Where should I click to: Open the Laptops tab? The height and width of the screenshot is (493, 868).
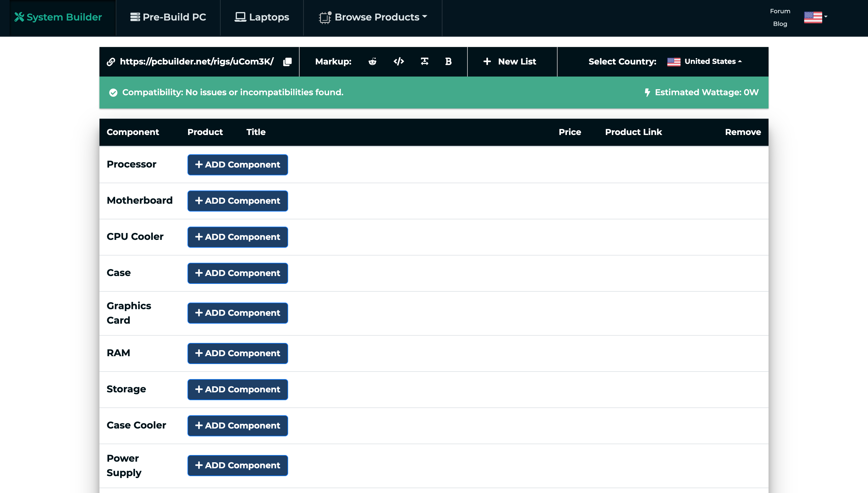(x=262, y=17)
